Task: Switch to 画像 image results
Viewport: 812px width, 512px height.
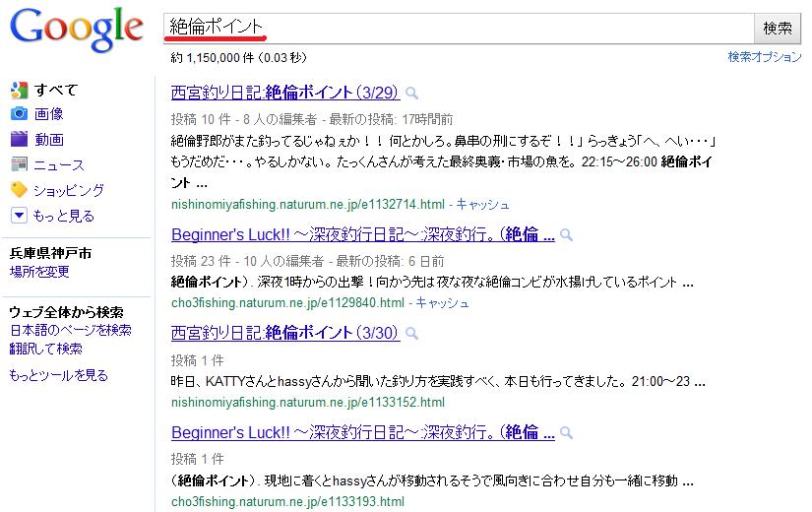Action: tap(48, 113)
